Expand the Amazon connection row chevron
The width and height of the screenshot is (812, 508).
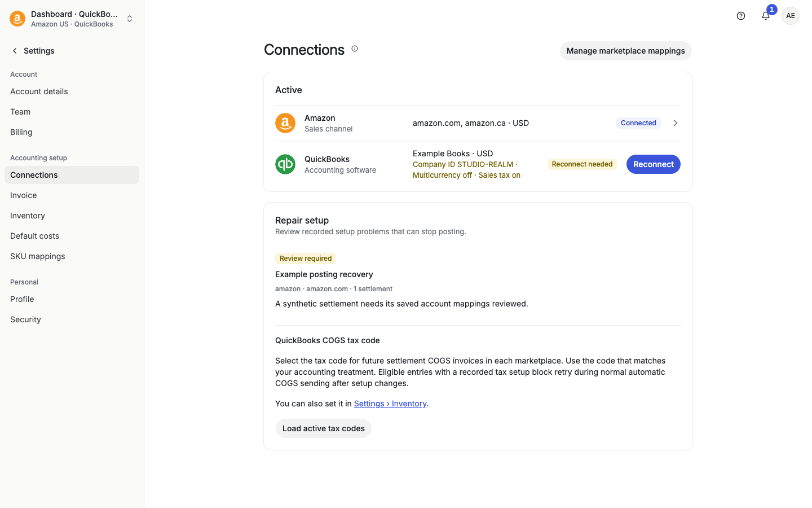click(675, 123)
